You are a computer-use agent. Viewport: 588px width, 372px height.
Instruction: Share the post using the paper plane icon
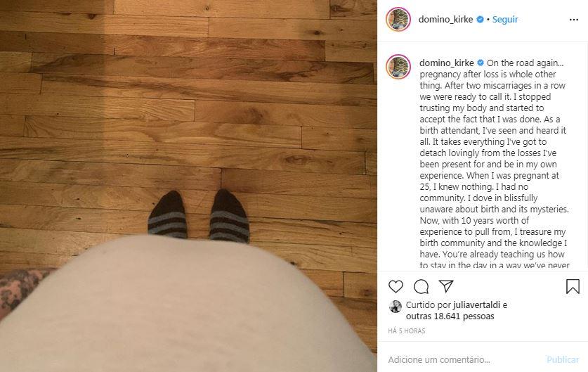pyautogui.click(x=446, y=286)
